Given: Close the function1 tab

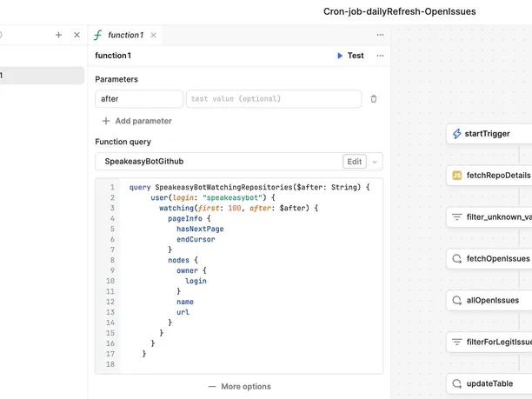Looking at the screenshot, I should coord(153,35).
